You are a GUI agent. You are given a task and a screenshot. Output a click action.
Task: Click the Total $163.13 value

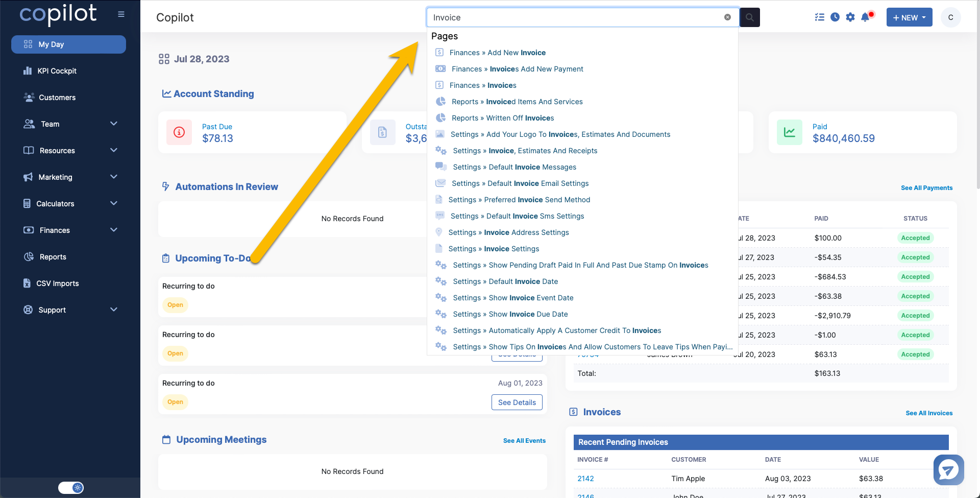pyautogui.click(x=827, y=373)
